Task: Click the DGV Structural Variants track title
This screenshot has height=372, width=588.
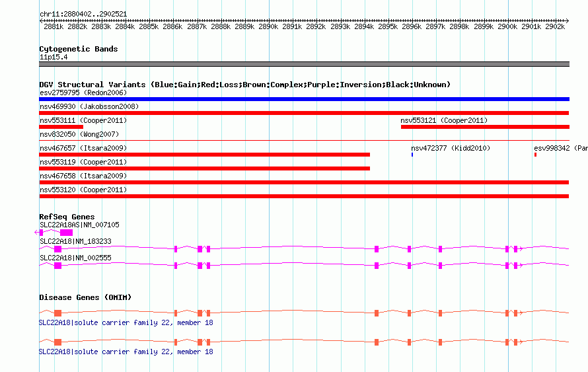Action: point(245,85)
